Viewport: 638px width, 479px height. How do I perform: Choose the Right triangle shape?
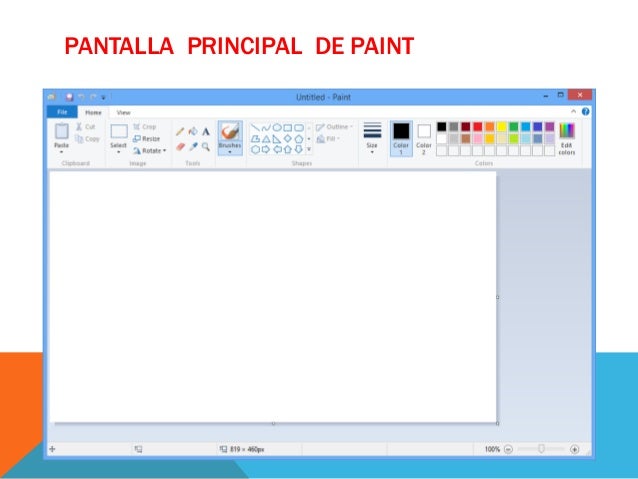(x=277, y=139)
